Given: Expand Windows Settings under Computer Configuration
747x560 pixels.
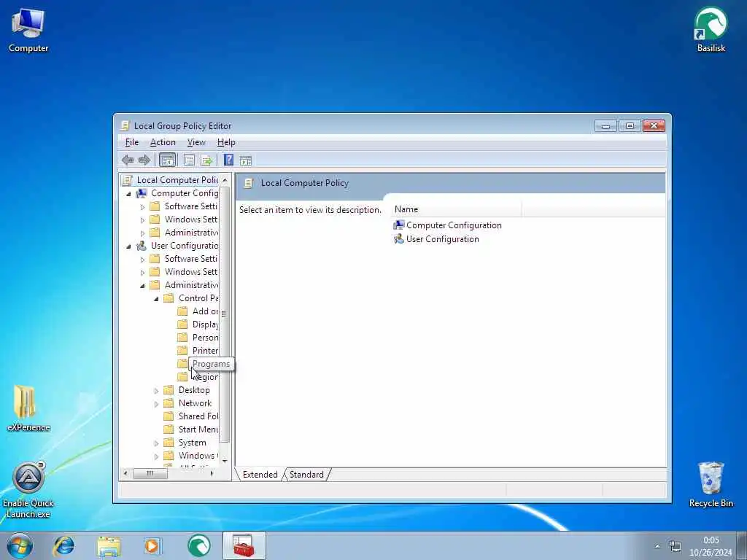Looking at the screenshot, I should tap(142, 220).
